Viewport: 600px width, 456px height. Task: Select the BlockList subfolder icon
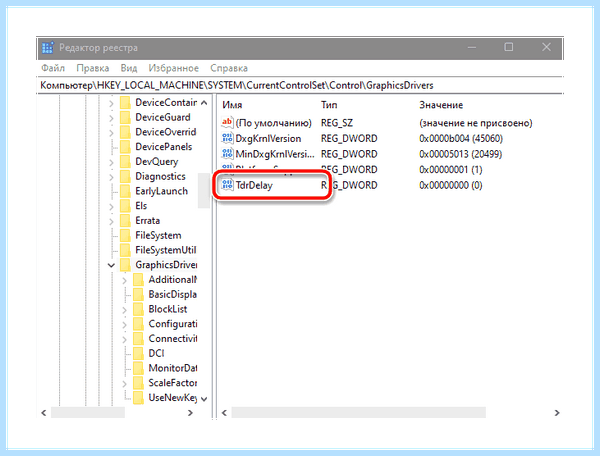point(139,309)
